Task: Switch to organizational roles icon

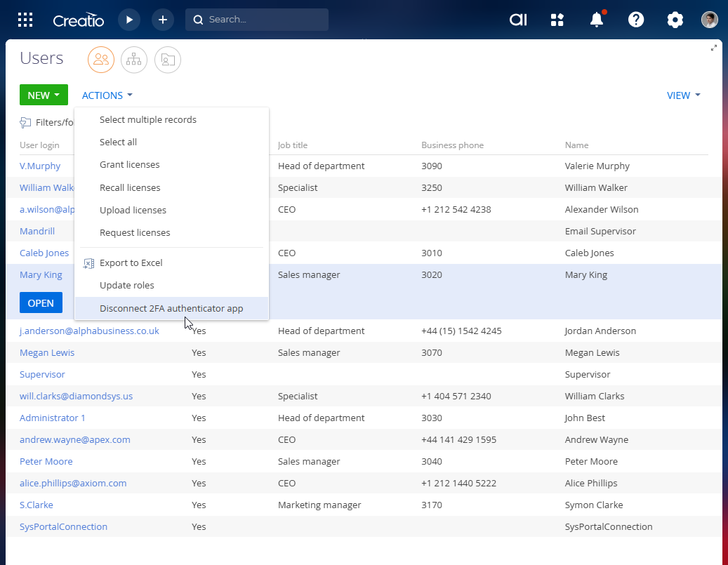Action: (134, 60)
